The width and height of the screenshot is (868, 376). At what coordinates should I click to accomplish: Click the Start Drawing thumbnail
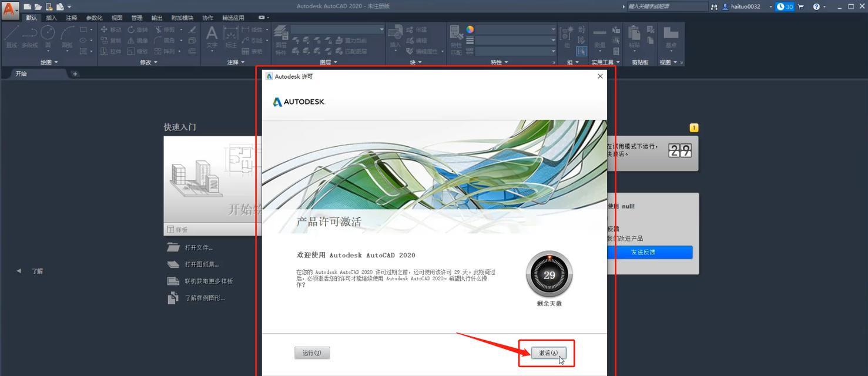tap(213, 180)
